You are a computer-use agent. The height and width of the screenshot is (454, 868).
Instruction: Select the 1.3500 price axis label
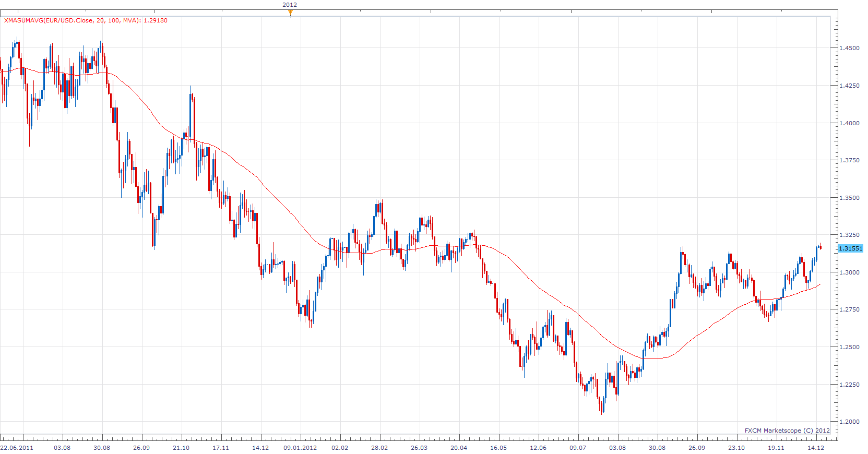point(849,198)
